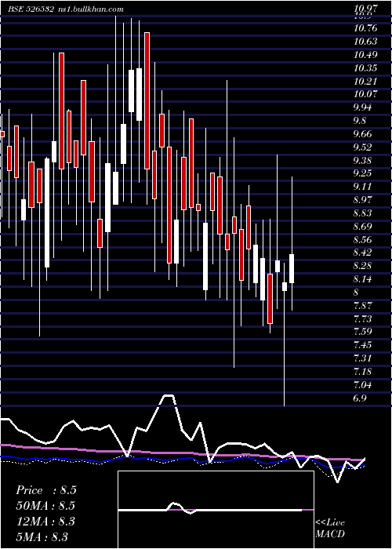Click the 8.69 price axis label
Image resolution: width=392 pixels, height=549 pixels.
[362, 226]
